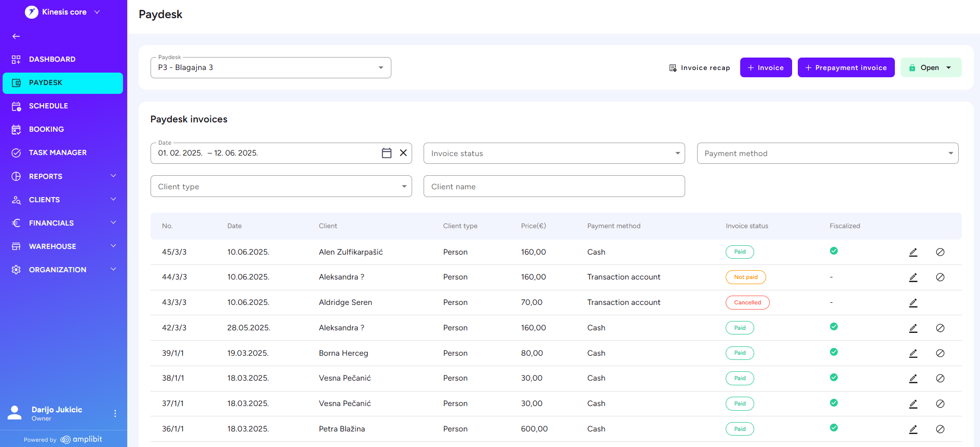Expand the Payment method filter dropdown
980x447 pixels.
[x=827, y=153]
